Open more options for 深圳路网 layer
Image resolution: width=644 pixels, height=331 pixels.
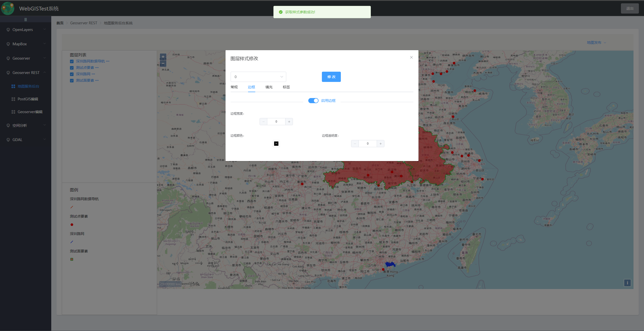click(x=93, y=74)
